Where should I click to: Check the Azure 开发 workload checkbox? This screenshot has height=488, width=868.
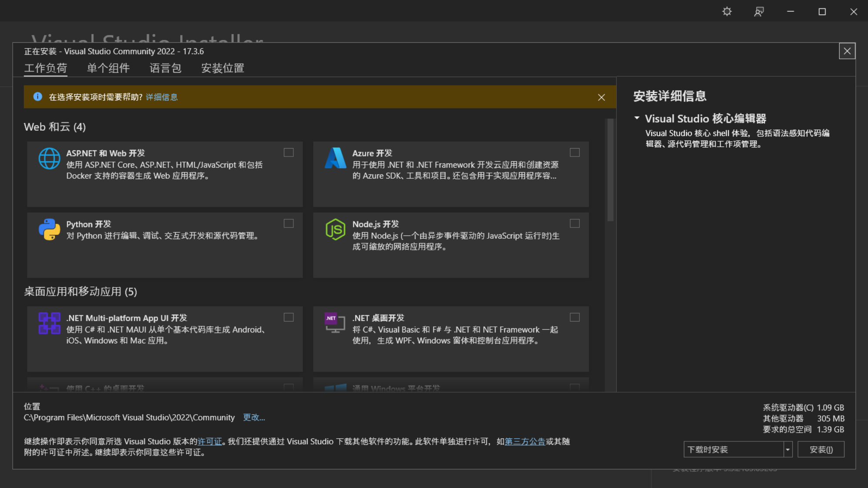tap(575, 152)
